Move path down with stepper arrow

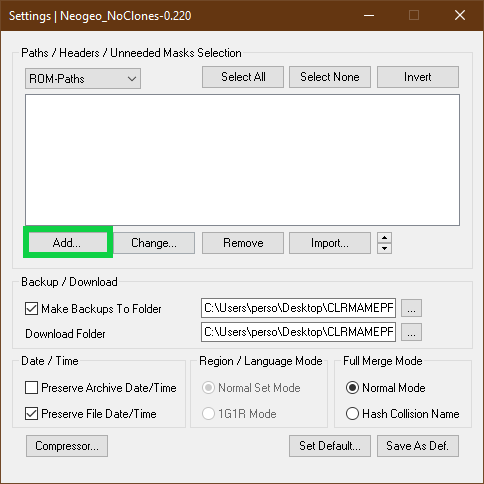(384, 249)
